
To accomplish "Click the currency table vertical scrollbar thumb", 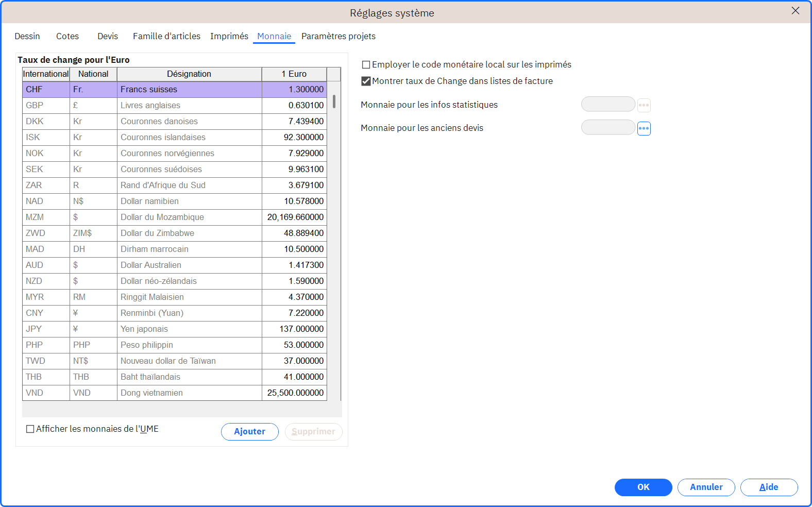I will [x=334, y=101].
